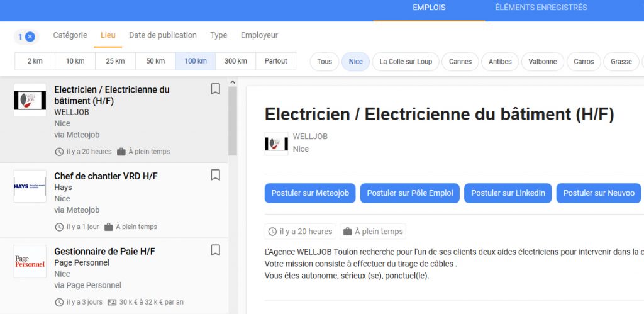This screenshot has height=314, width=644.
Task: Bookmark the Electricien du bâtiment job
Action: point(215,89)
